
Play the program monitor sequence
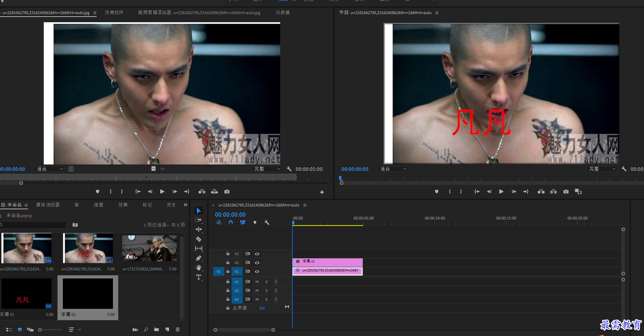tap(501, 192)
